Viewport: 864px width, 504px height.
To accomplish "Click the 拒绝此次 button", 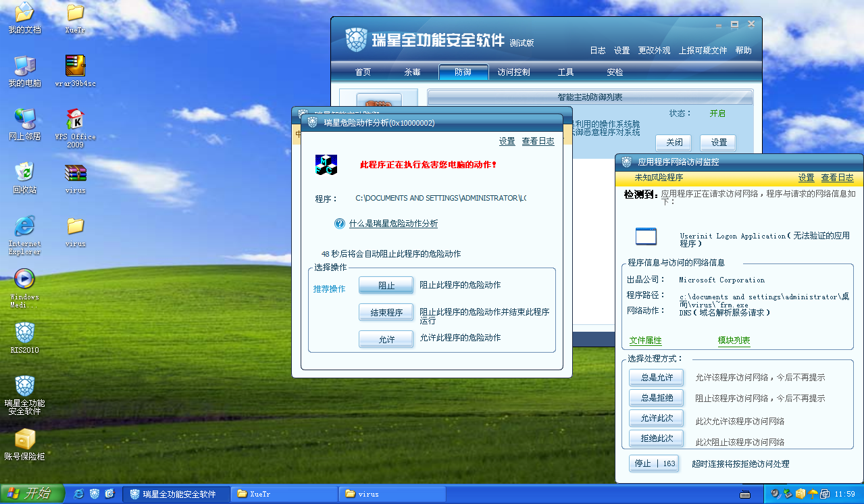I will 657,438.
